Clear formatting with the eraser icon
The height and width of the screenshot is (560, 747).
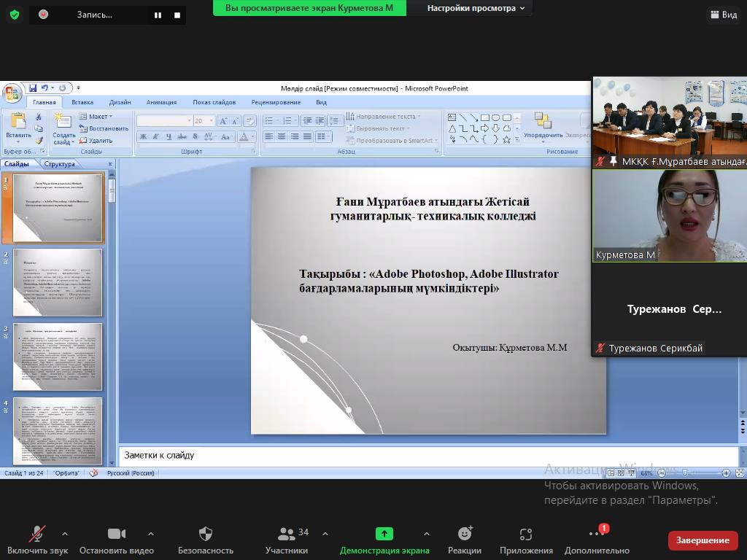(249, 121)
